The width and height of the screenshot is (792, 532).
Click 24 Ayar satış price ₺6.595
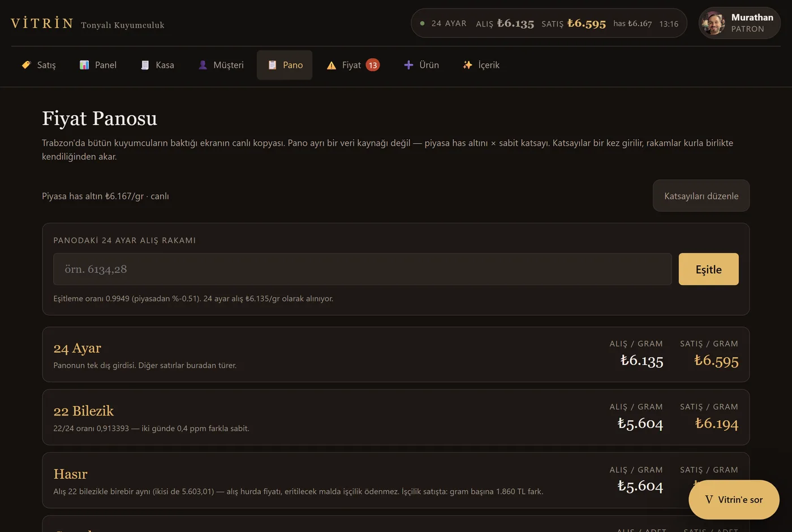coord(716,361)
